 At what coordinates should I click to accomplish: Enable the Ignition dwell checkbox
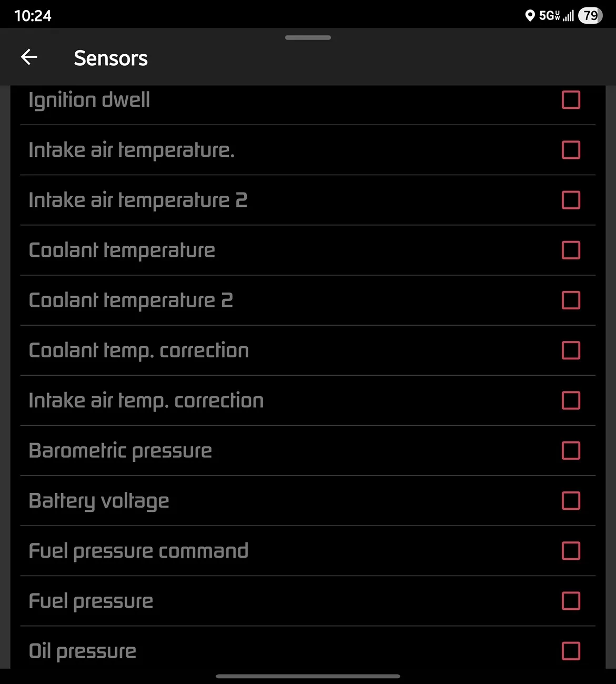point(571,100)
